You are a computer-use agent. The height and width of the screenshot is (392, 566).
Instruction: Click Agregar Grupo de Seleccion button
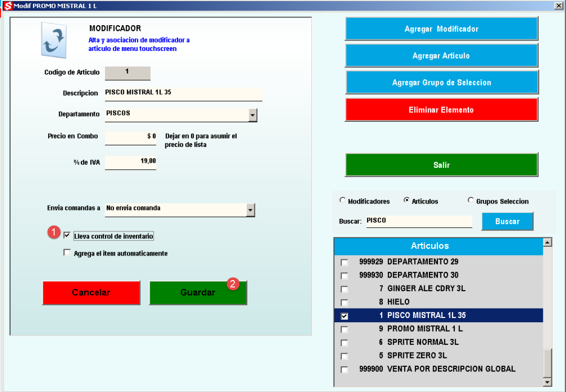pos(442,82)
